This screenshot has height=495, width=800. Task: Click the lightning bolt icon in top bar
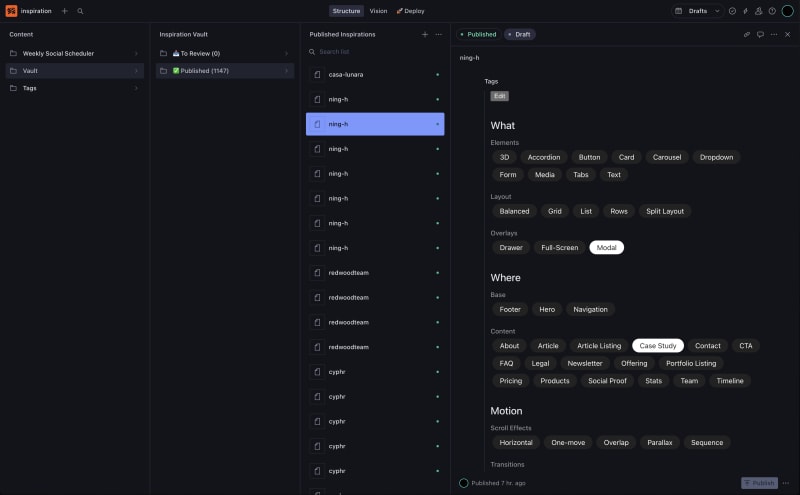[x=745, y=11]
